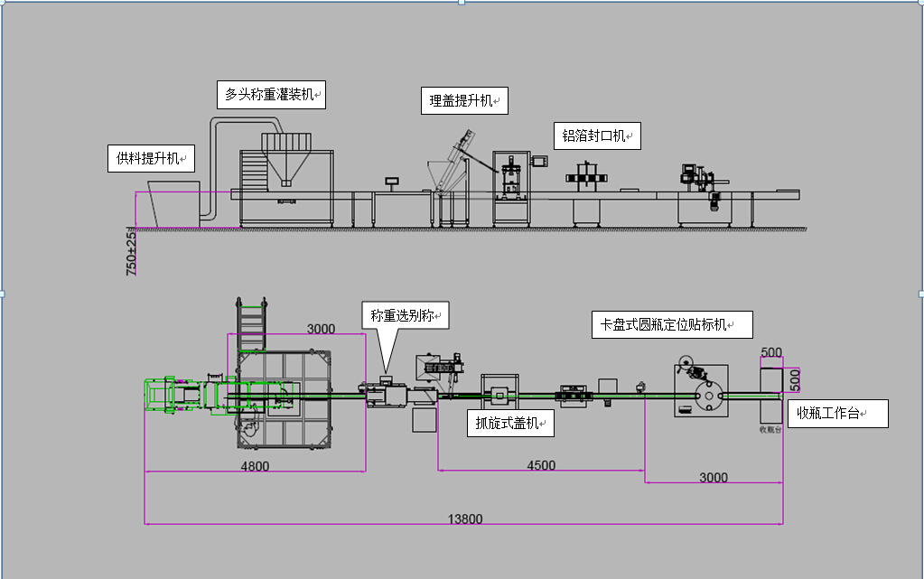Select the 卡盘式圆瓶定位贴标机 label

point(671,324)
